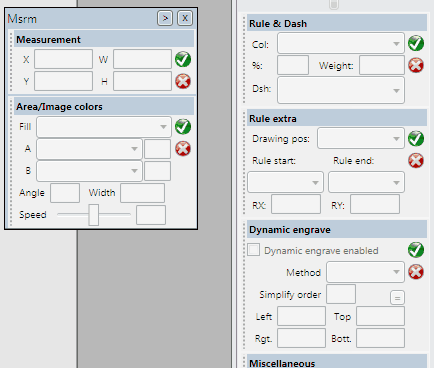
Task: Click the Width input field in Area/Image colors
Action: point(142,193)
